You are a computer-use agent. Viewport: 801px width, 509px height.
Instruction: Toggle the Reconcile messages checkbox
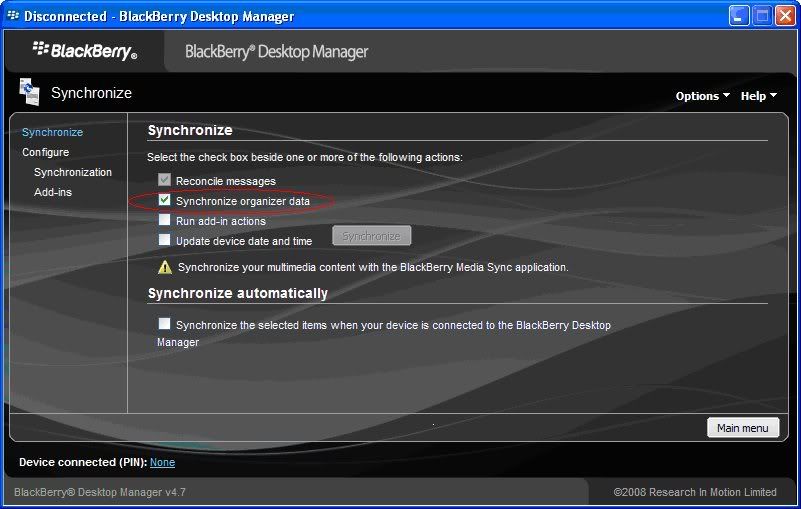164,180
